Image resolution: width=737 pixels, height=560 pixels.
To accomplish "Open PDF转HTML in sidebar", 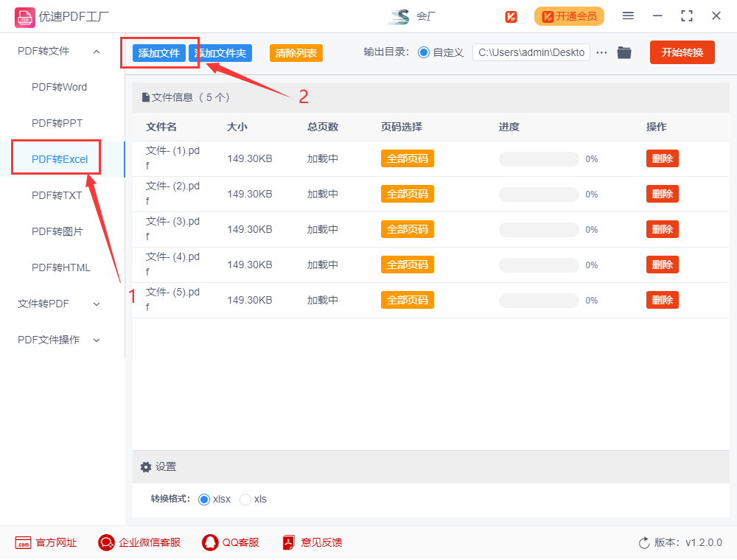I will (x=60, y=267).
